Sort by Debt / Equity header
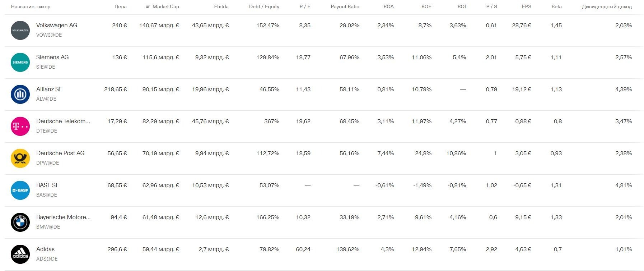The image size is (644, 271). tap(264, 6)
